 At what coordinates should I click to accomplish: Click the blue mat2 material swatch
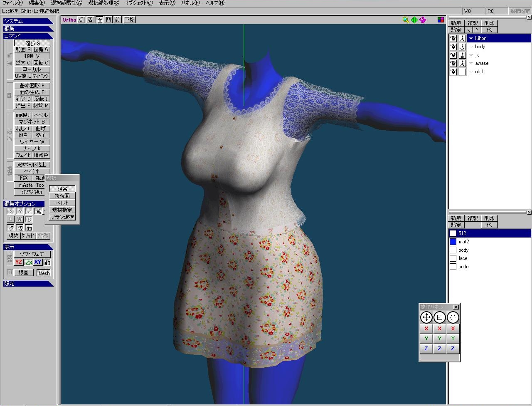[453, 242]
